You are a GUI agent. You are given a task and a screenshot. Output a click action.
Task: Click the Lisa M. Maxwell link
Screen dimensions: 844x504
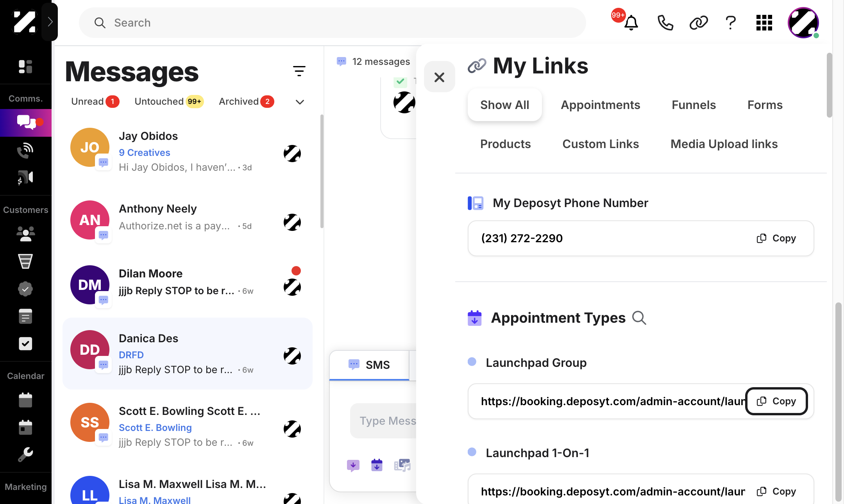155,500
